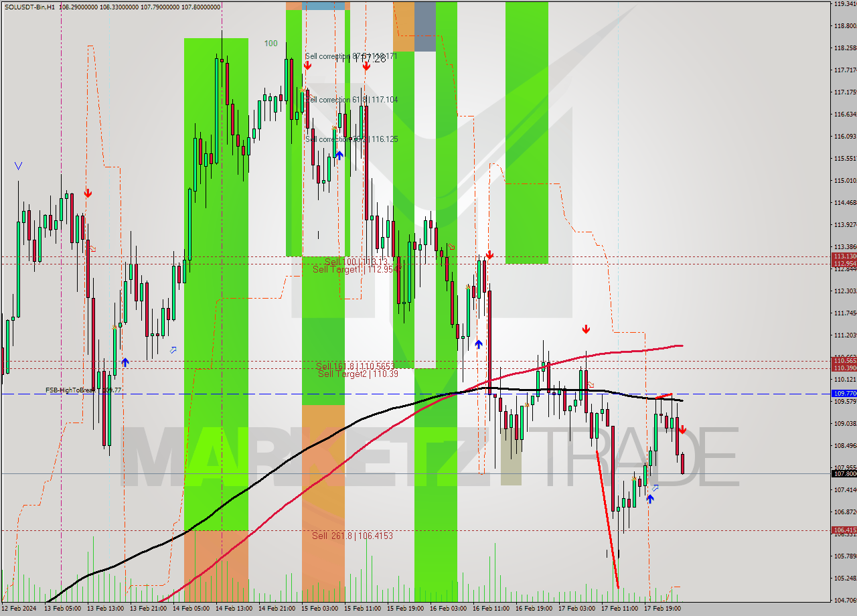Select the 110.565 red price tag
The height and width of the screenshot is (616, 857).
[844, 361]
